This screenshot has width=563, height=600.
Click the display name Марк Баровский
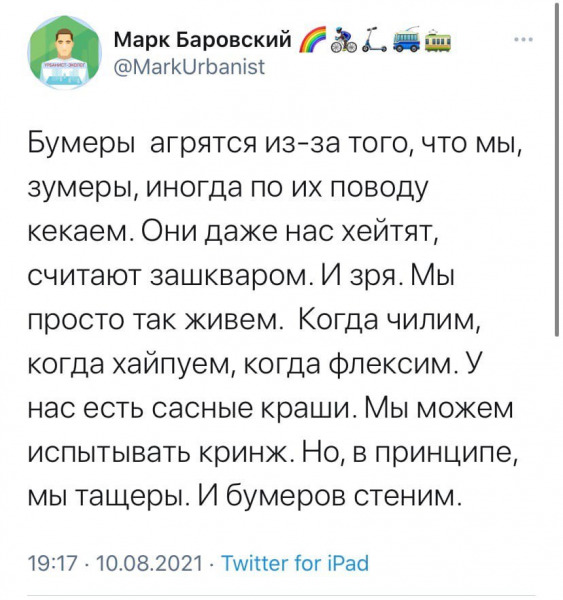pos(203,39)
